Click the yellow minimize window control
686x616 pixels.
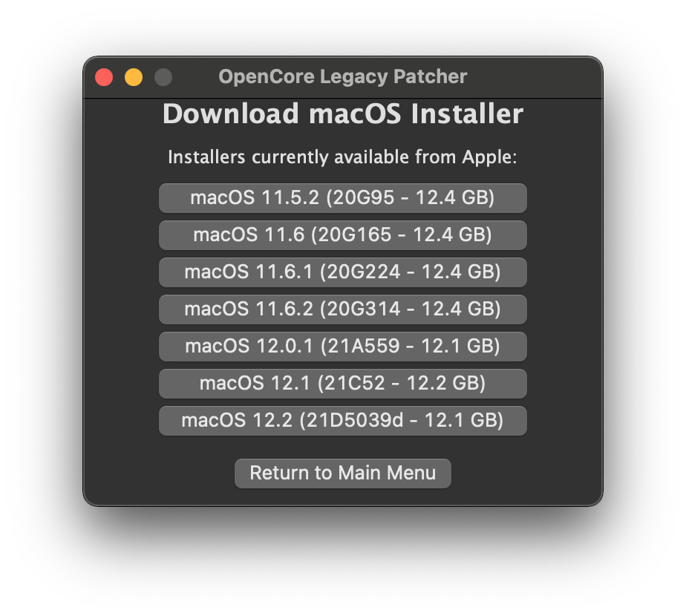pos(134,76)
